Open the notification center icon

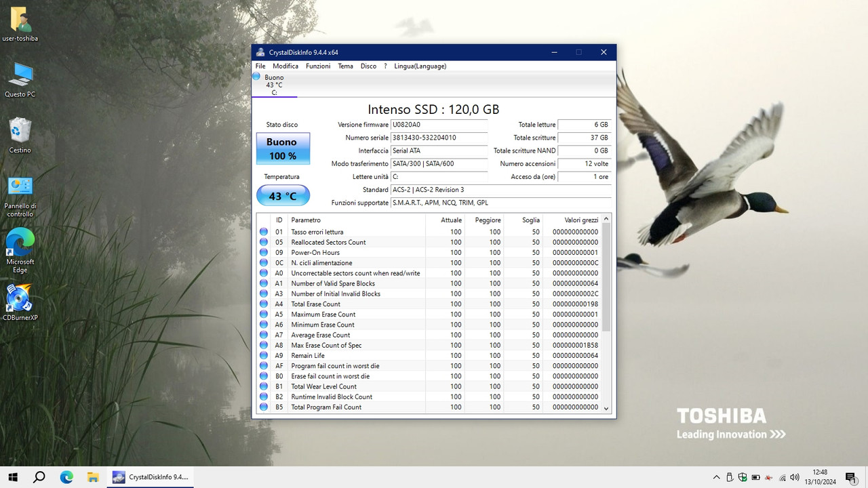[850, 477]
